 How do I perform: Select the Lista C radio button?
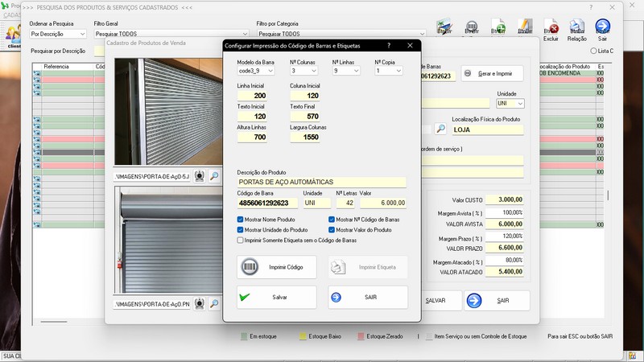click(x=594, y=51)
